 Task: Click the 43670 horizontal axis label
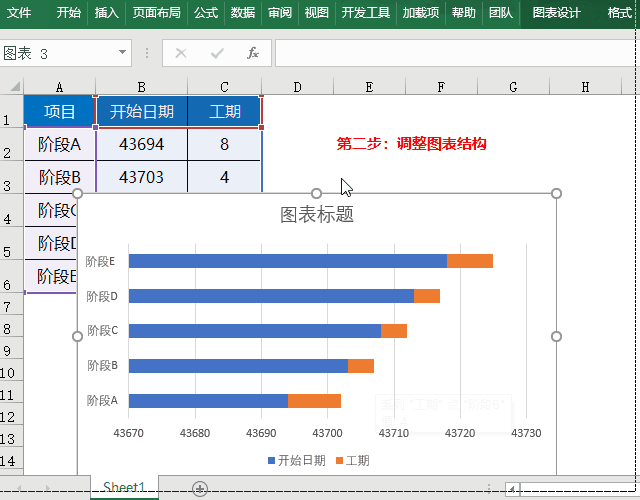click(129, 433)
